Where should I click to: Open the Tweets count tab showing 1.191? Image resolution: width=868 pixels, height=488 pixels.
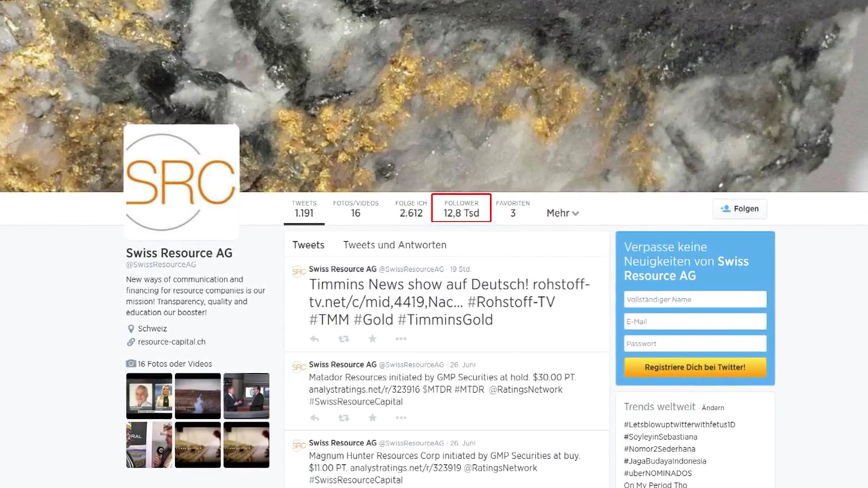[304, 209]
